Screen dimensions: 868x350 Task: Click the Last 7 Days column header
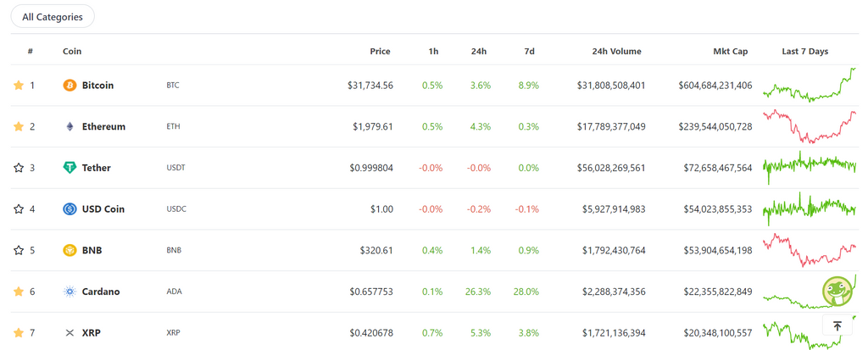pyautogui.click(x=805, y=52)
